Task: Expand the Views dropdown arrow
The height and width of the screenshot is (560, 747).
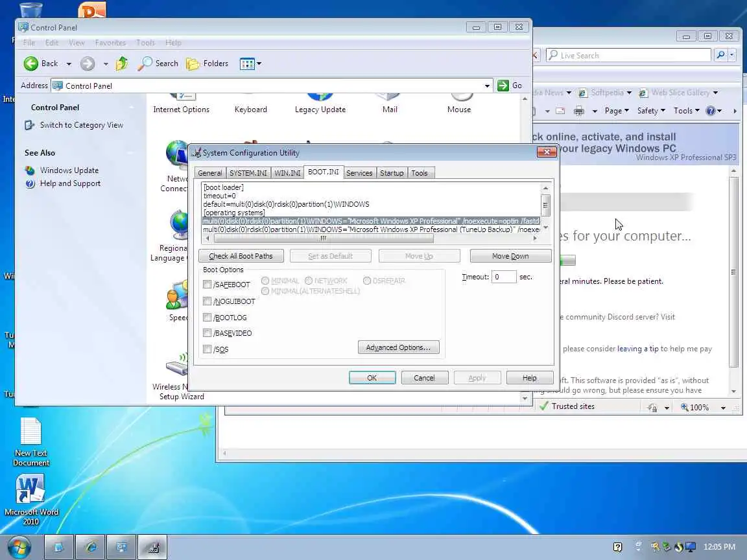Action: (259, 64)
